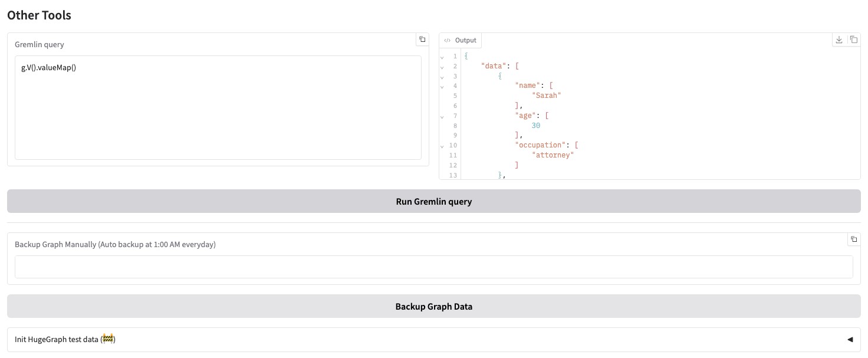
Task: Click the age value 30
Action: click(x=536, y=126)
